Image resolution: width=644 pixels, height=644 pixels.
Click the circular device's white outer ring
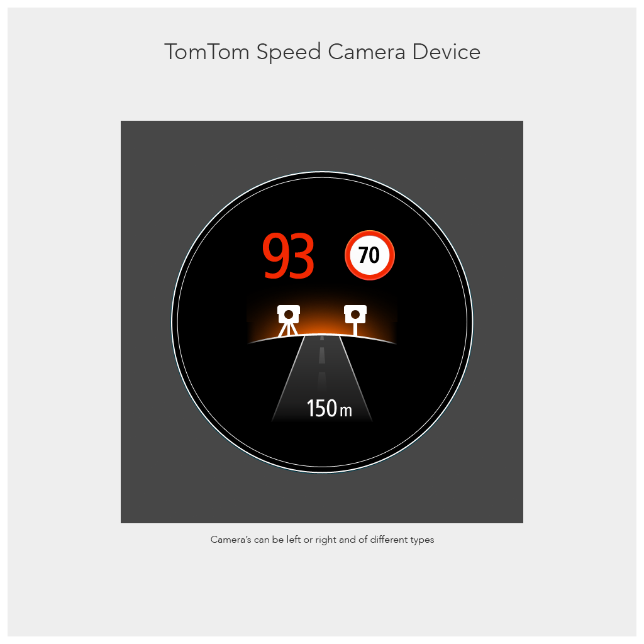click(322, 172)
